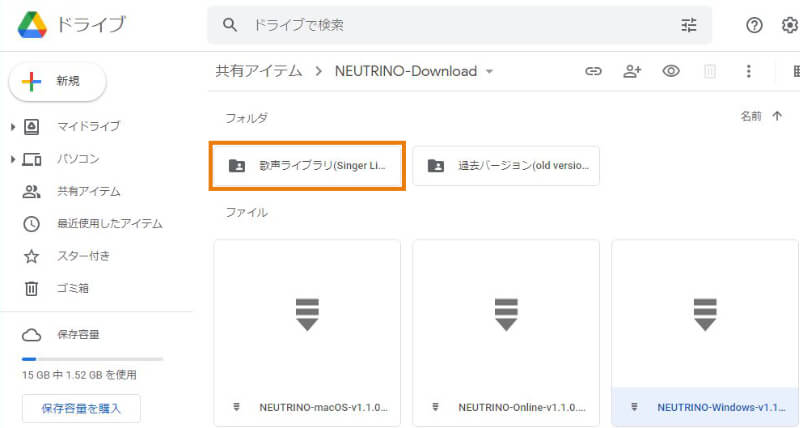The image size is (800, 428).
Task: Click the small archive icon beside NEUTRINO-macOS
Action: [236, 407]
